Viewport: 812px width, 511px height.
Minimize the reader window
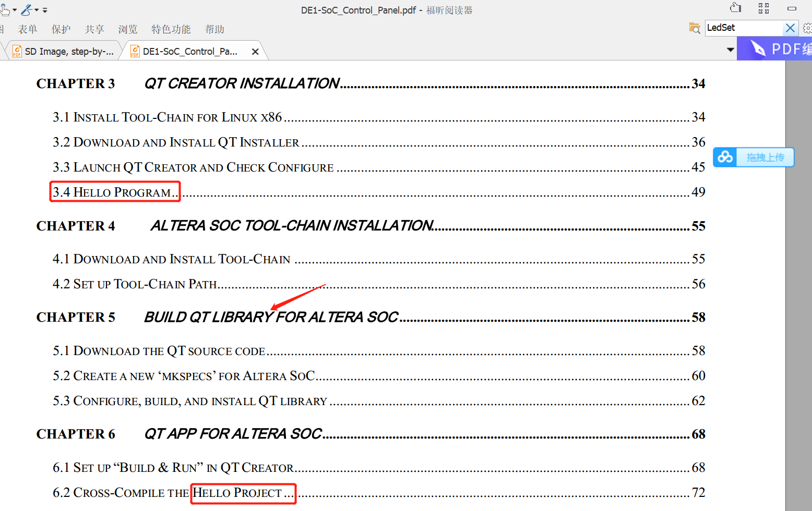[x=792, y=8]
